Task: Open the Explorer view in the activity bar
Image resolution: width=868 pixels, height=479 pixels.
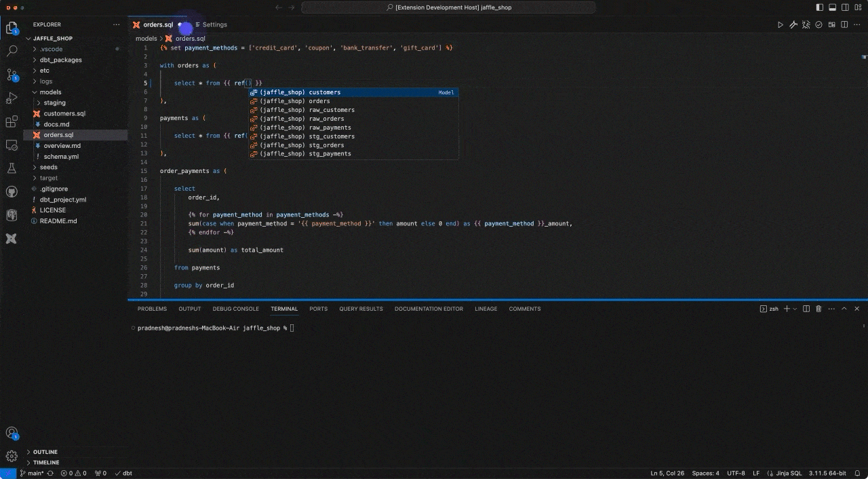Action: tap(12, 28)
